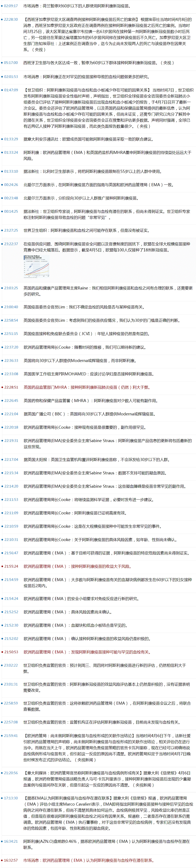This screenshot has height=868, width=196.
Task: Click the 22:15:34 timestamp
Action: (x=11, y=473)
